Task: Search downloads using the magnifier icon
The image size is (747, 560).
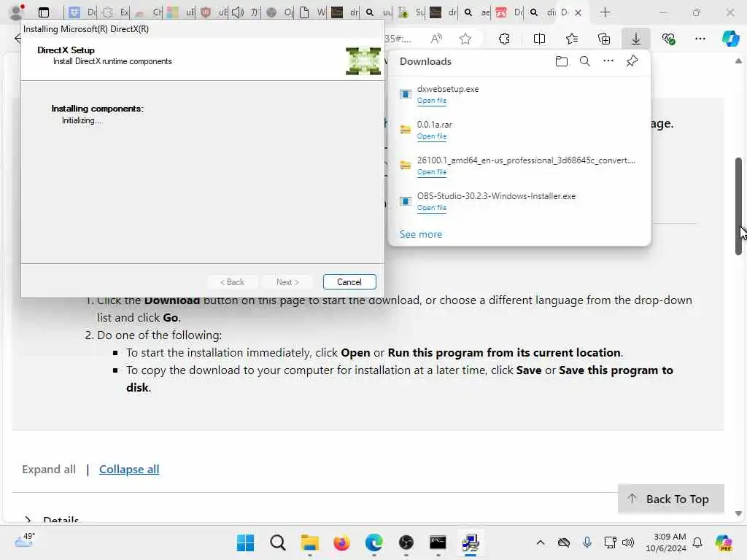Action: point(585,61)
